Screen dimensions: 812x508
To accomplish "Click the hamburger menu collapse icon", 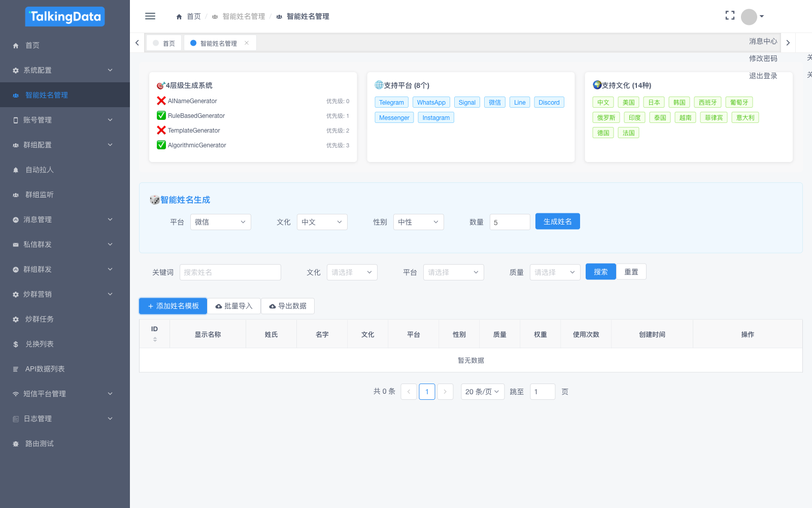I will point(150,16).
